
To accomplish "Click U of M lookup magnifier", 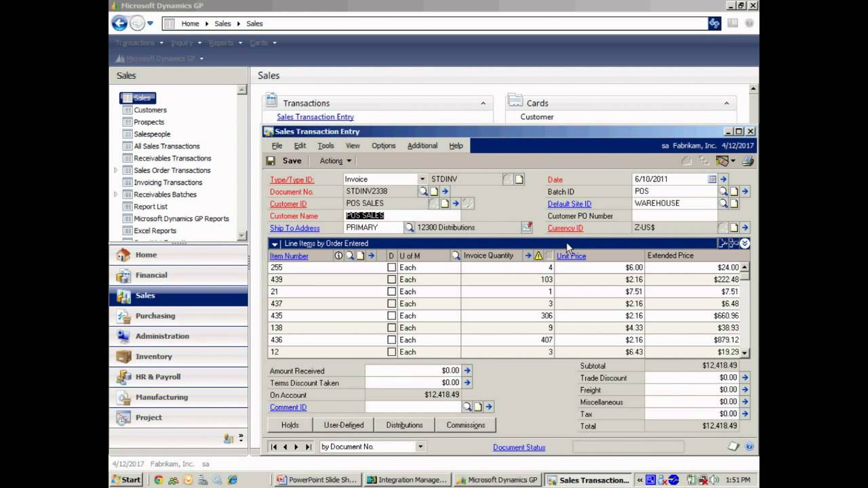I will (456, 256).
